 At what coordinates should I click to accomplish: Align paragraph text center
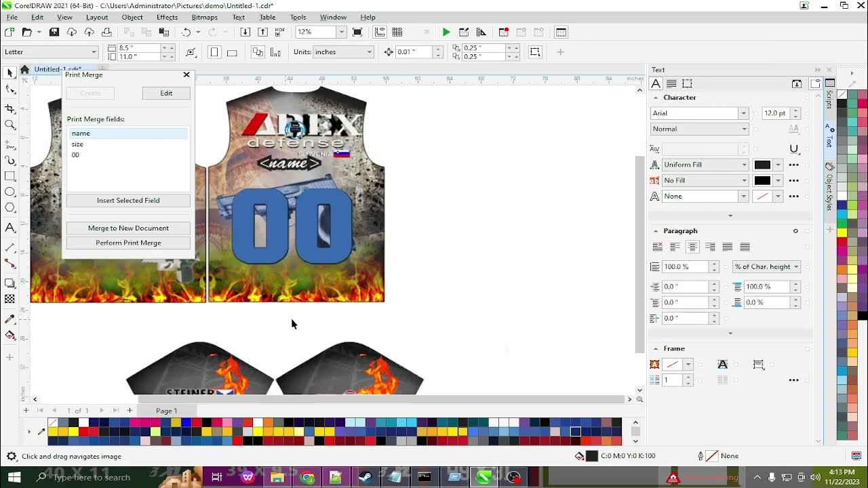point(692,247)
